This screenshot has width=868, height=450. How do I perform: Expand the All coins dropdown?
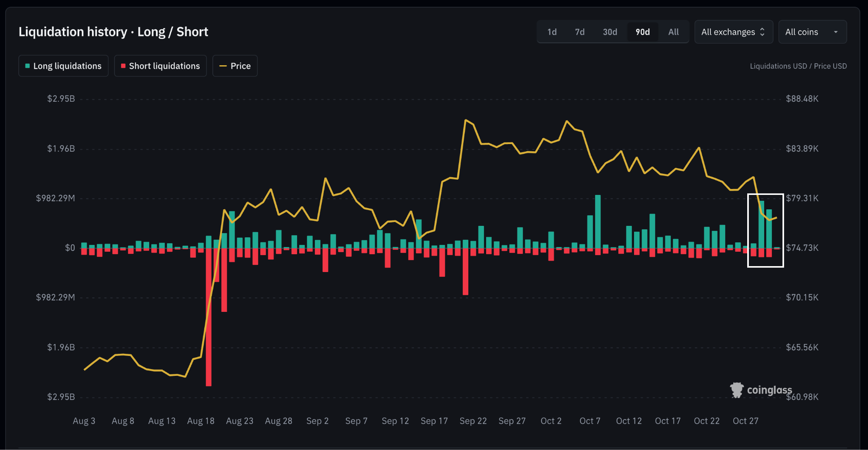coord(812,32)
